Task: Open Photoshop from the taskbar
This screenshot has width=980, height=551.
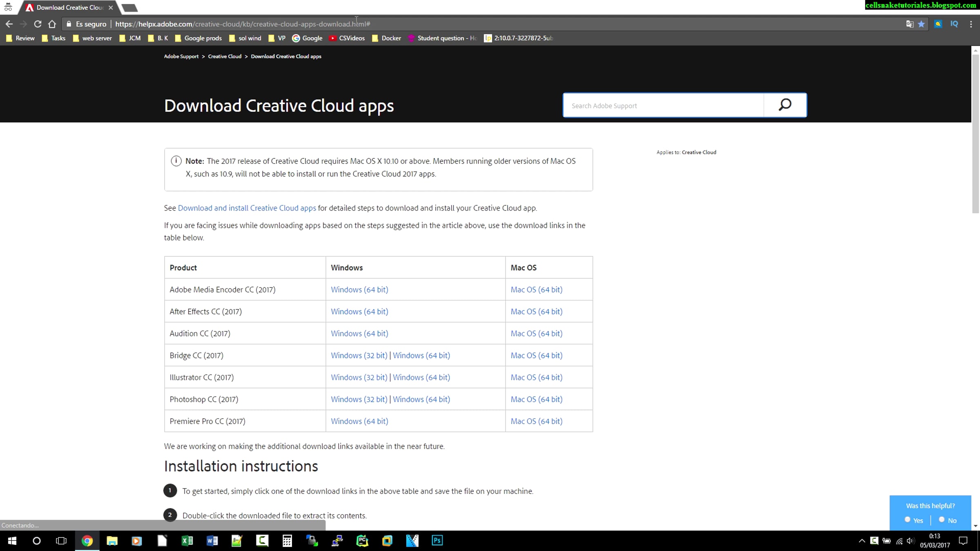Action: (437, 541)
